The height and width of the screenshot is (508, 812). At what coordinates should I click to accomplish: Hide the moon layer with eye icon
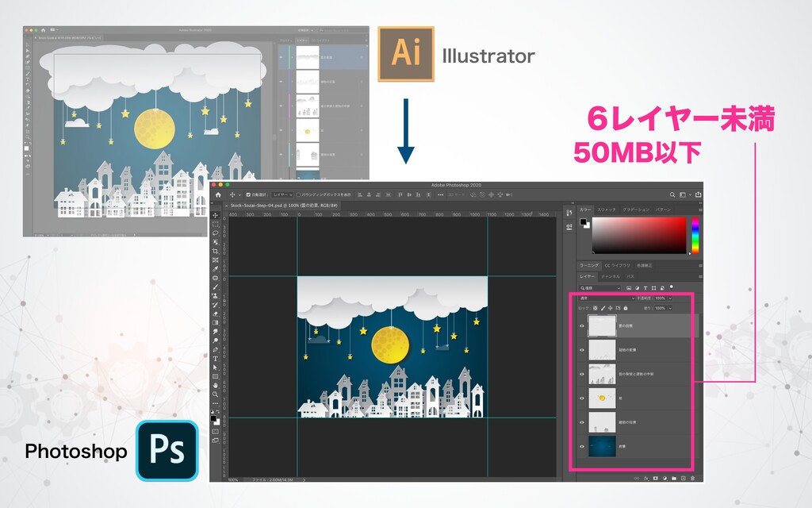(x=582, y=398)
